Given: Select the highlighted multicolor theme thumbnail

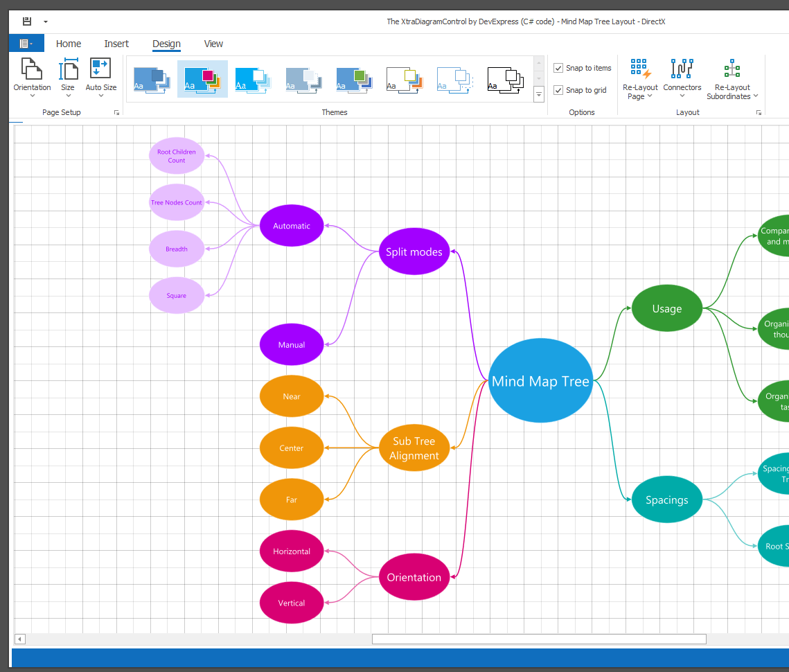Looking at the screenshot, I should [x=202, y=80].
